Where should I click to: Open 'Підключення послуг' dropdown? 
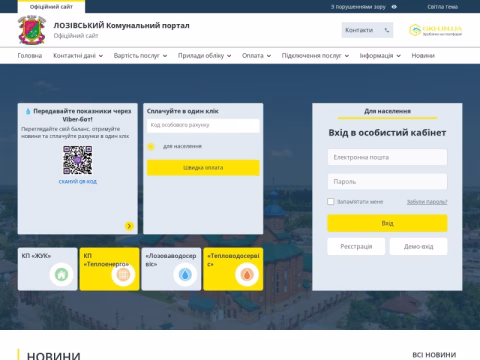pos(315,56)
